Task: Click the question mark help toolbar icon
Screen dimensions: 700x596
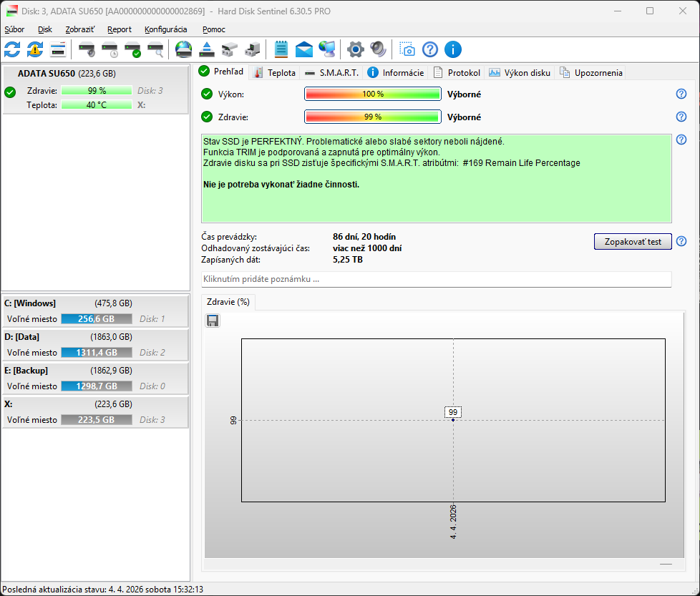Action: (x=430, y=49)
